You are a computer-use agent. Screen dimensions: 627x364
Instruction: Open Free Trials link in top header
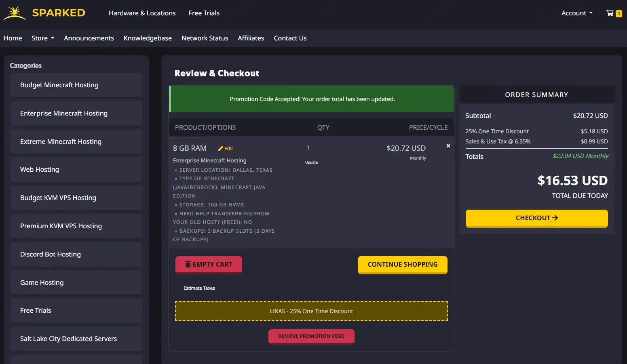tap(204, 13)
